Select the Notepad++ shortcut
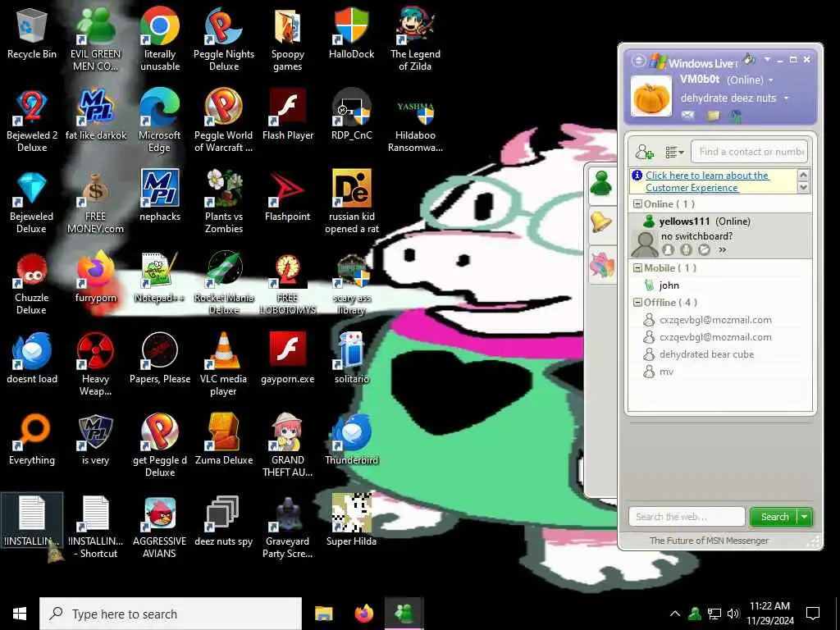The height and width of the screenshot is (630, 840). [160, 277]
